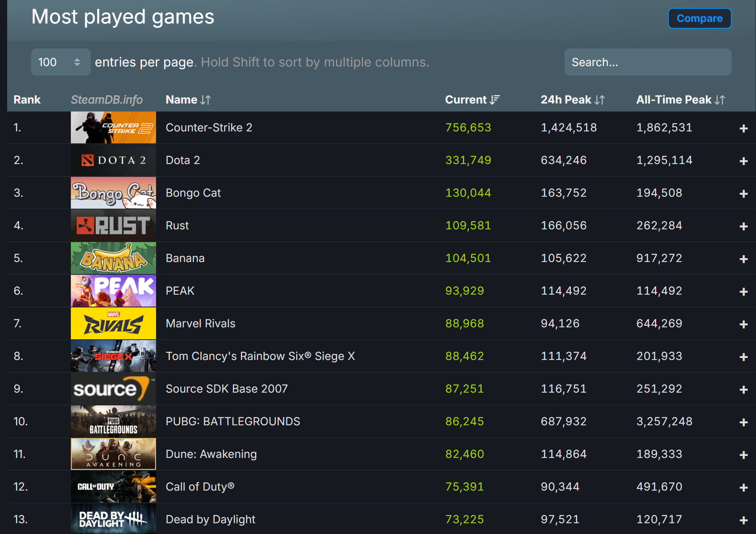Viewport: 756px width, 534px height.
Task: Sort table by 24h Peak column
Action: 572,100
